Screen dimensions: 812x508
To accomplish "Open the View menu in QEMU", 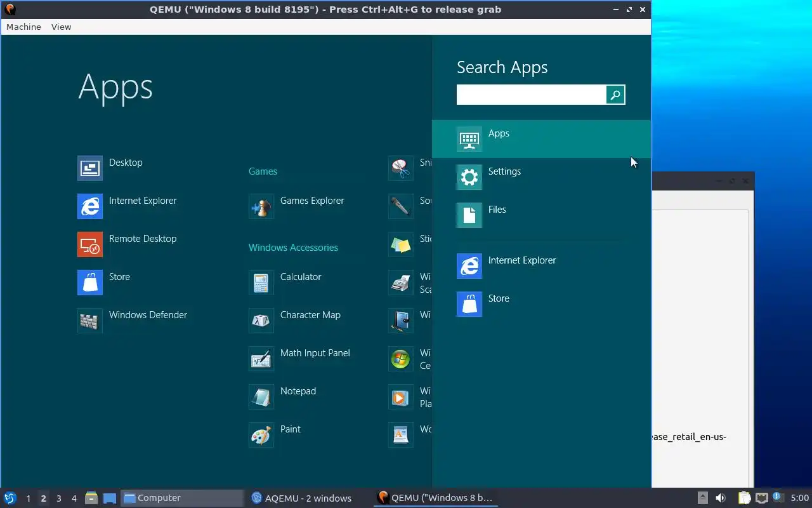I will tap(62, 27).
